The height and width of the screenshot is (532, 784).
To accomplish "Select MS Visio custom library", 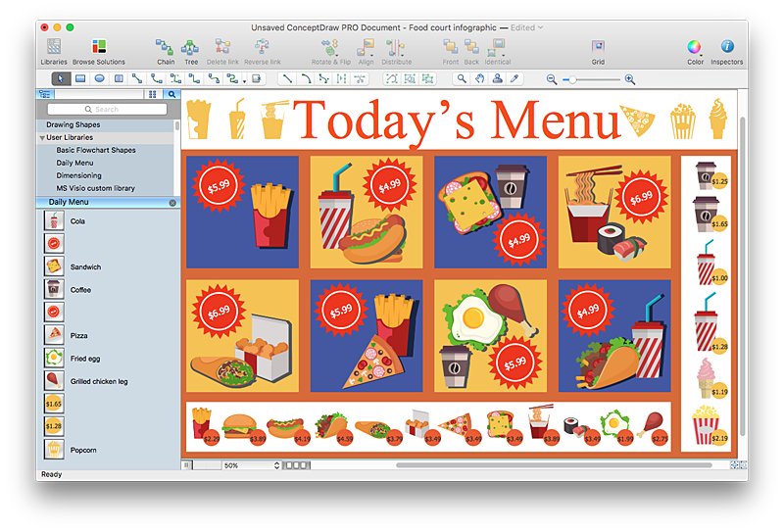I will coord(95,188).
